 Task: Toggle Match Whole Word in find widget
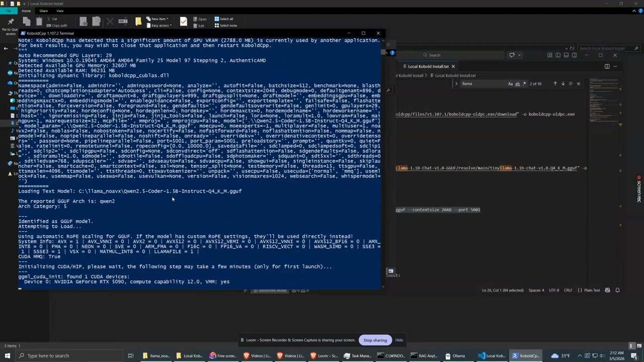(x=517, y=83)
